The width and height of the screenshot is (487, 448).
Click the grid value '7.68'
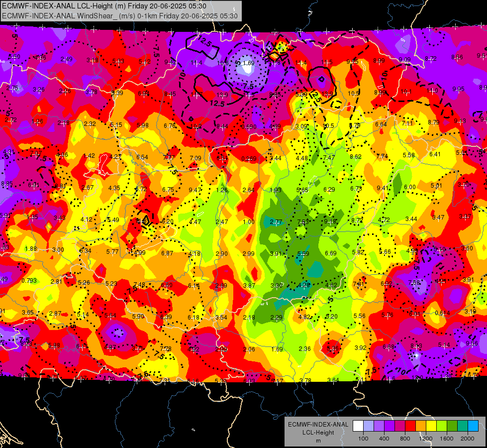pos(414,283)
